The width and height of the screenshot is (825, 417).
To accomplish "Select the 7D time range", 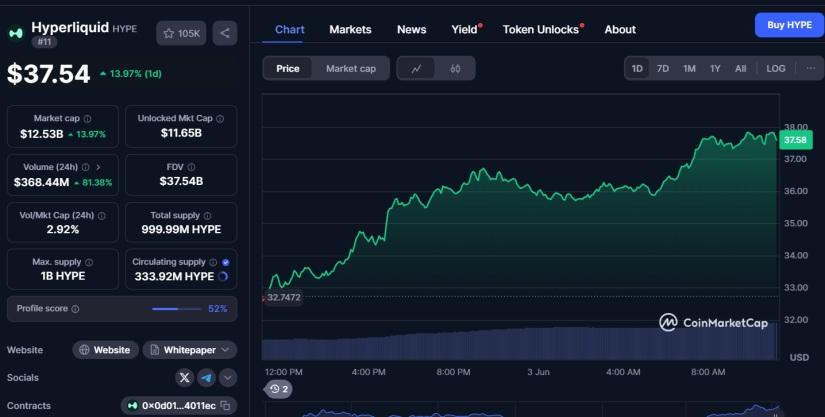I will (x=663, y=68).
